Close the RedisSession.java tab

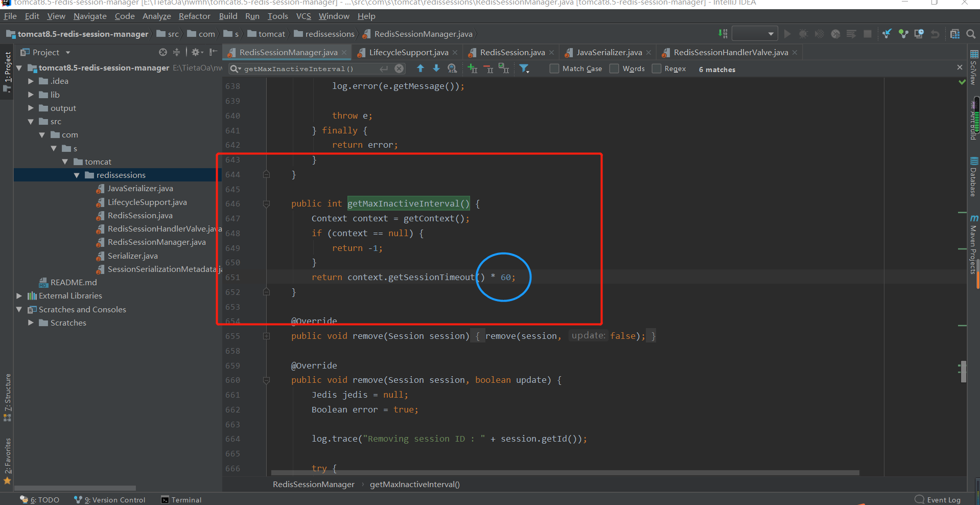tap(551, 52)
